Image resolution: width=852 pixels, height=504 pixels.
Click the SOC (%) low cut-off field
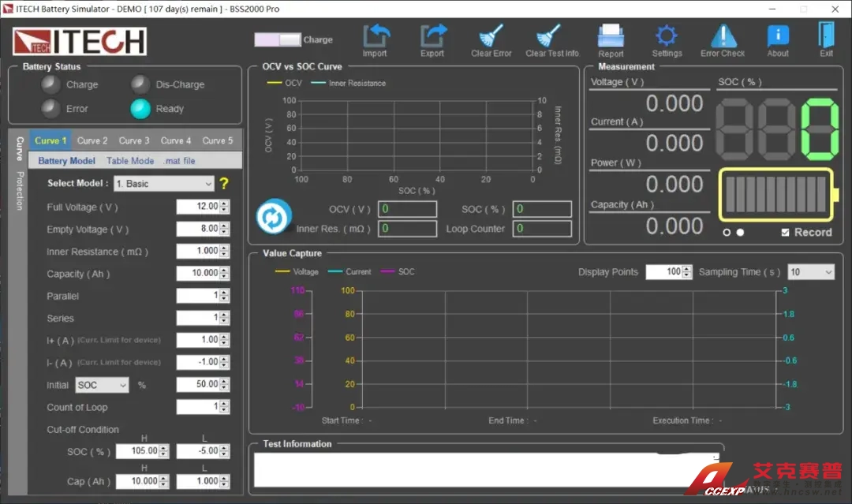(203, 451)
